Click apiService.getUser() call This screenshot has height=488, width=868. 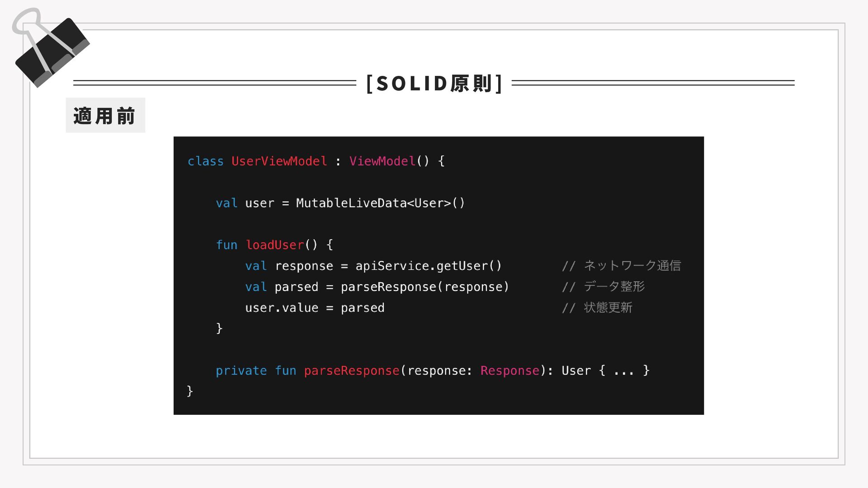[429, 266]
